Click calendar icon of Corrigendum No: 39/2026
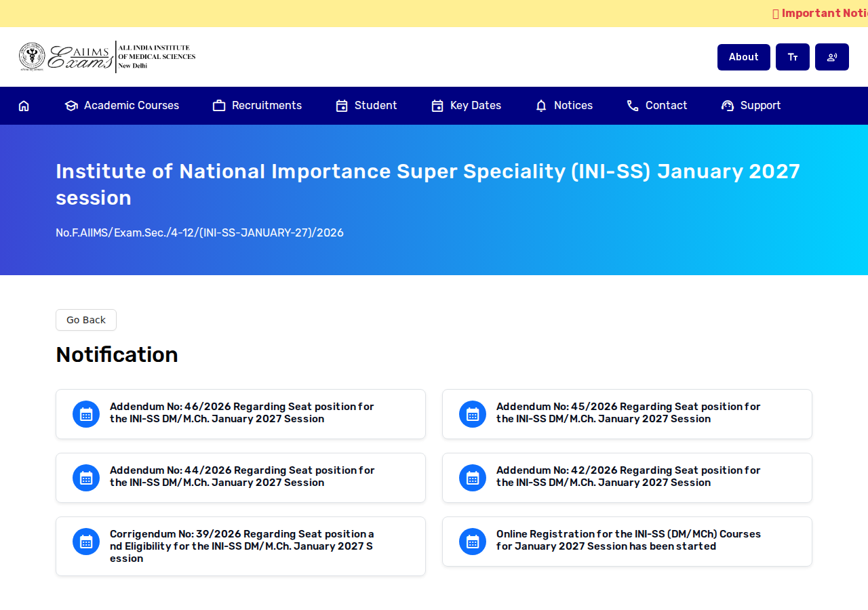Image resolution: width=868 pixels, height=610 pixels. (x=86, y=542)
